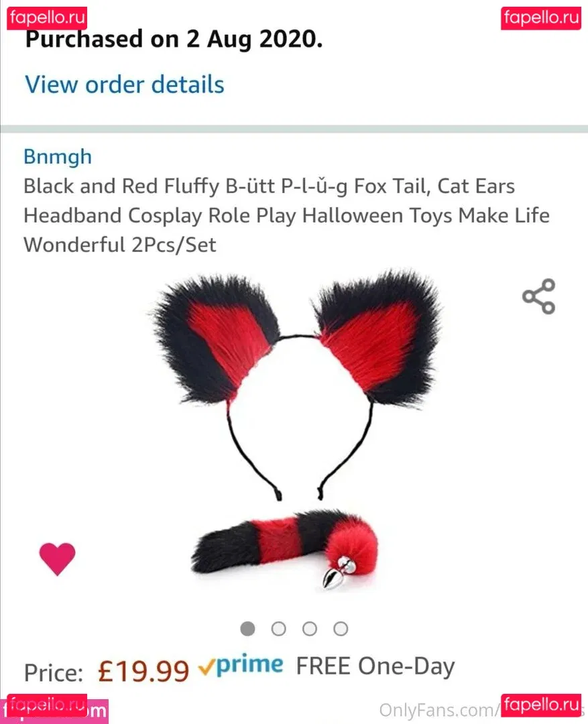Click the £19.99 price text
The width and height of the screenshot is (588, 724).
(x=143, y=671)
